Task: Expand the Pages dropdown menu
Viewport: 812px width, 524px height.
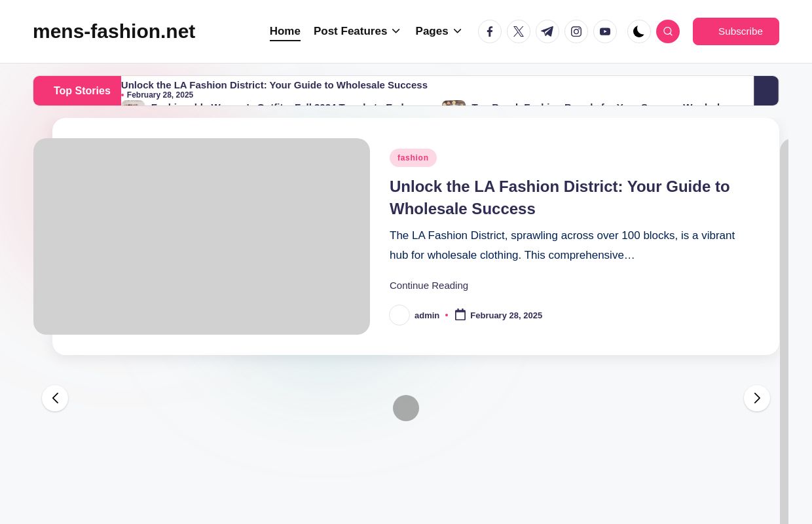Action: [x=439, y=31]
